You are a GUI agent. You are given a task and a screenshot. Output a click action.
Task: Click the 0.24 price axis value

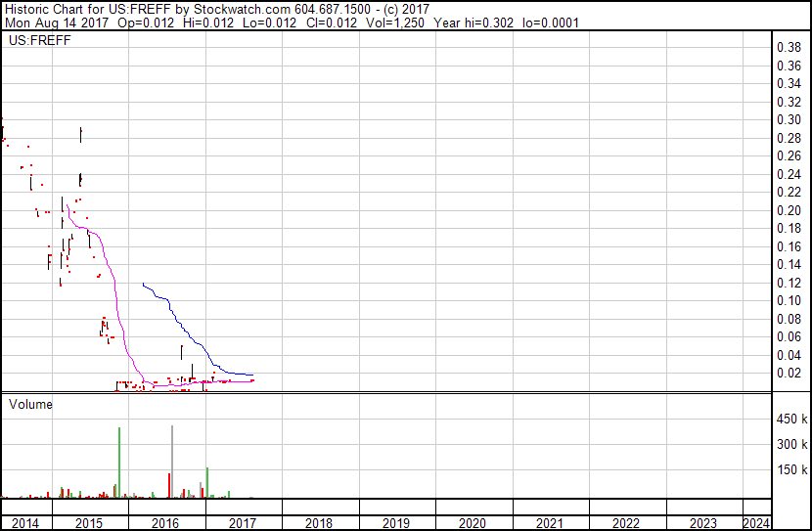(x=789, y=174)
